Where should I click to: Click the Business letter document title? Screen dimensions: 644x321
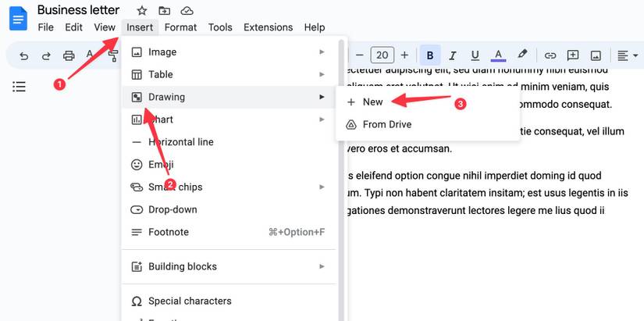click(x=78, y=10)
